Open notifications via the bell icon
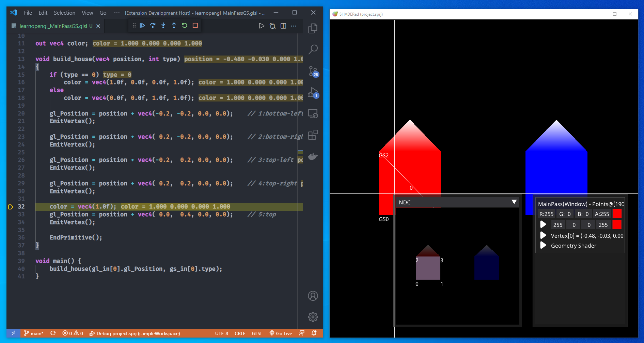The width and height of the screenshot is (644, 343). coord(313,333)
